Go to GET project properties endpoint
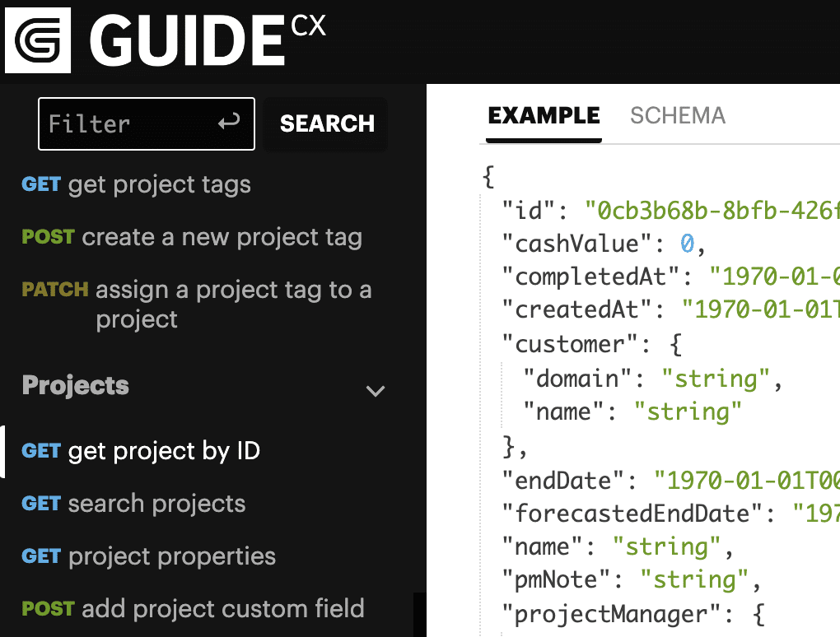Image resolution: width=840 pixels, height=637 pixels. (148, 556)
